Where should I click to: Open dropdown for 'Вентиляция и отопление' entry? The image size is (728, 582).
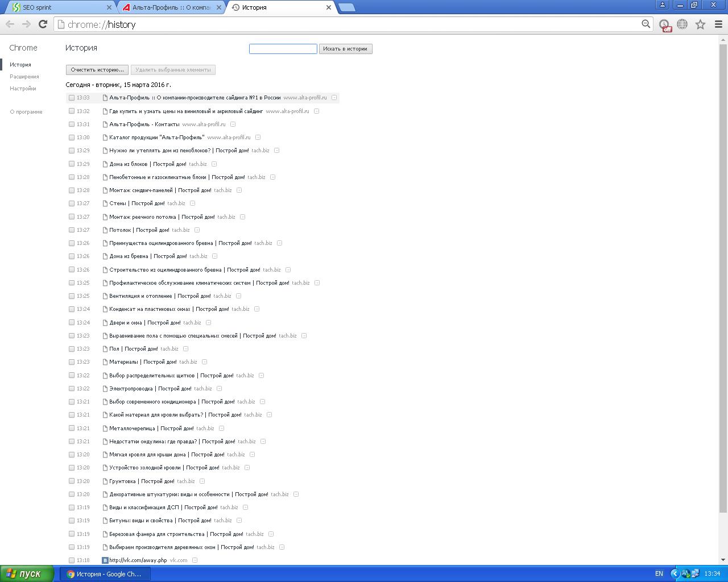pyautogui.click(x=238, y=296)
